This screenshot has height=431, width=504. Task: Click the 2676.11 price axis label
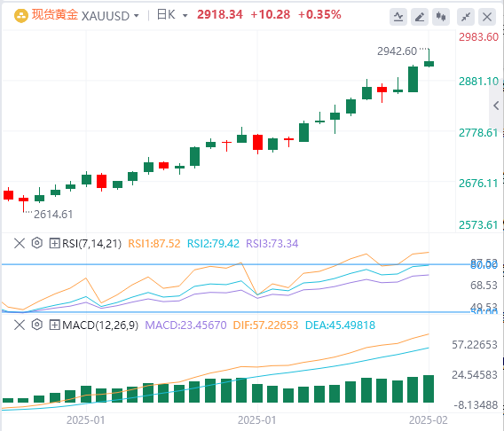pyautogui.click(x=478, y=184)
